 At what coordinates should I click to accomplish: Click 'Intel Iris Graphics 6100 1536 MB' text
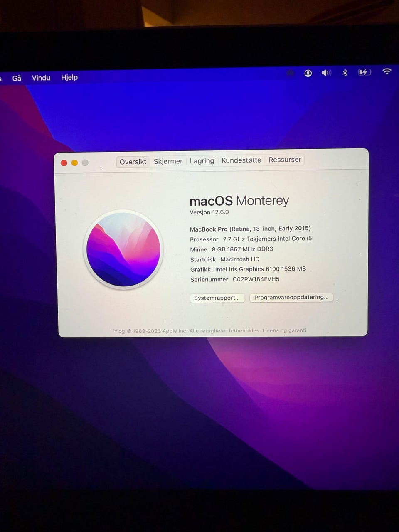261,269
